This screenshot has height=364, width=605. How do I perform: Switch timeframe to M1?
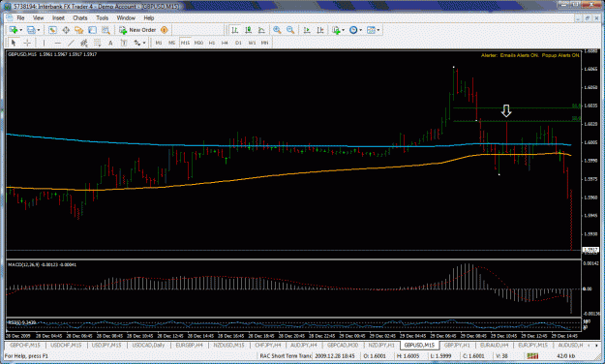pos(159,43)
